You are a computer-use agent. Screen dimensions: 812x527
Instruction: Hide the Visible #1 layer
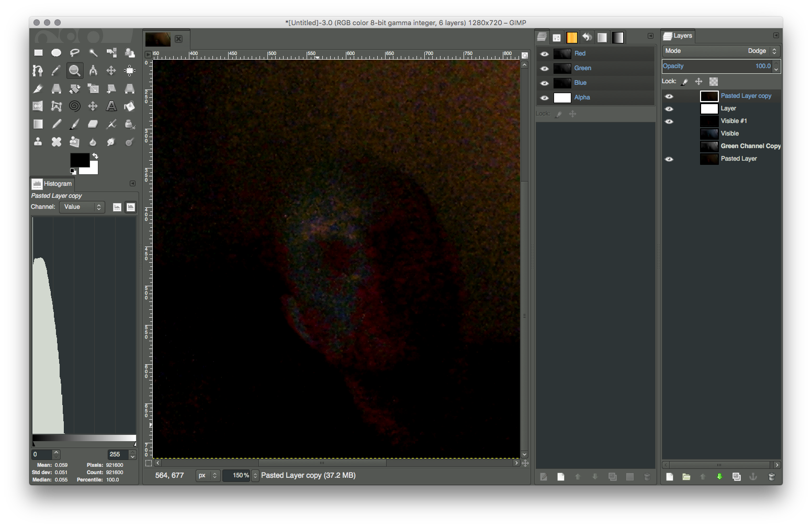click(x=669, y=121)
